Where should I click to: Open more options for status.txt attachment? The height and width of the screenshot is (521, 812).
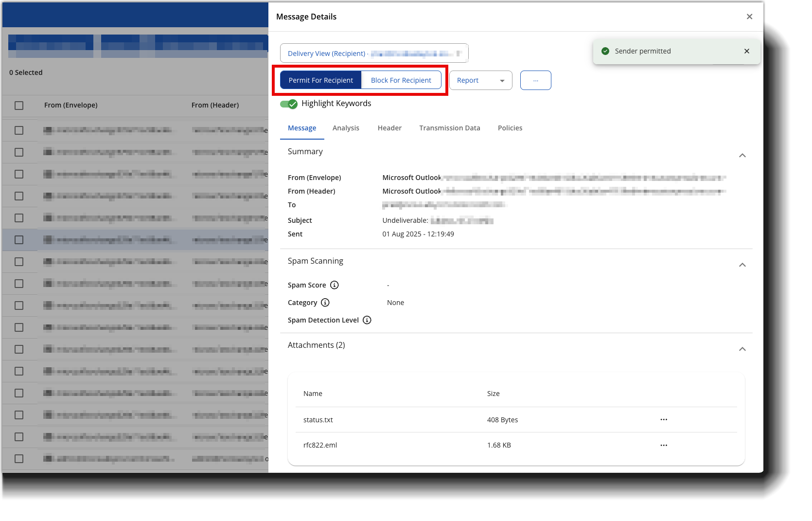664,420
